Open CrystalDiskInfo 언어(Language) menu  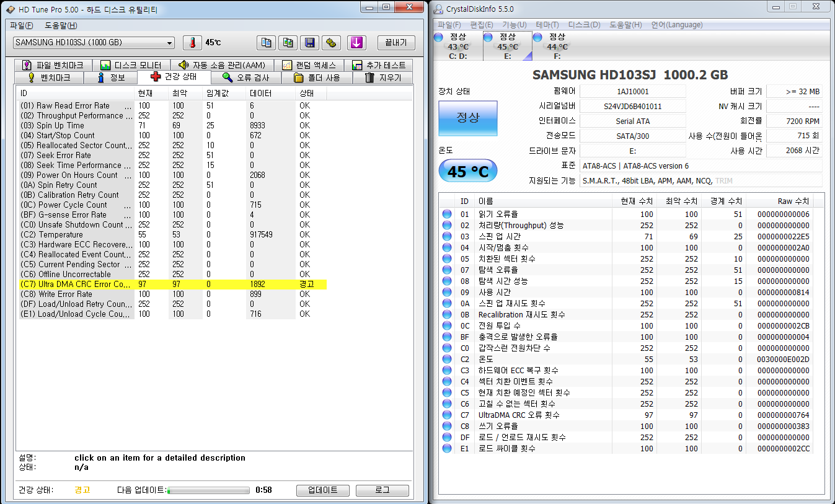coord(677,25)
